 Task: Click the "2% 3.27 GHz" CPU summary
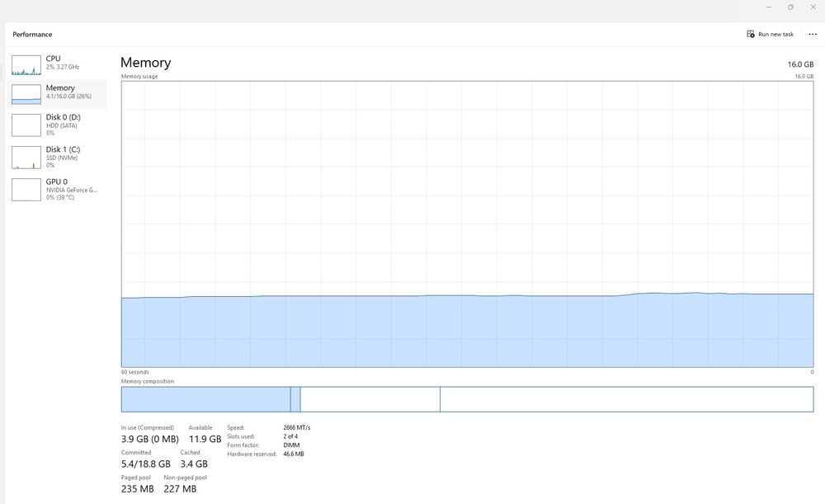point(63,67)
